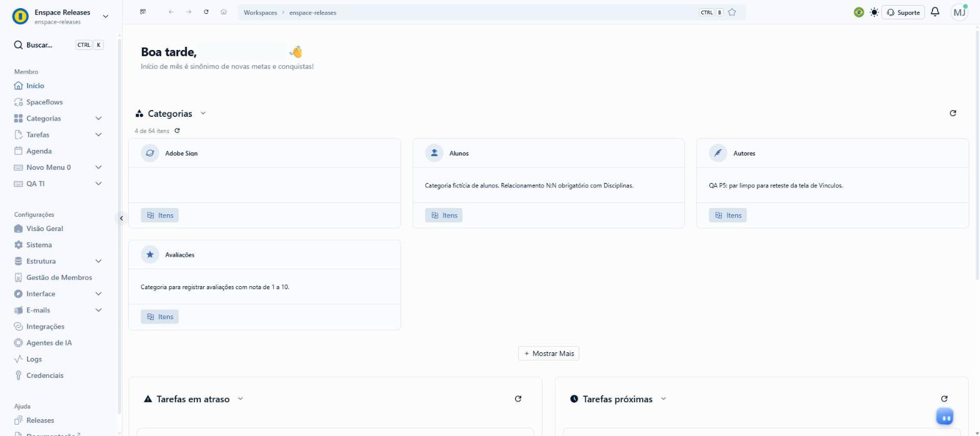Refresh the Tarefas em atraso panel
Screen dimensions: 980x436
tap(517, 399)
